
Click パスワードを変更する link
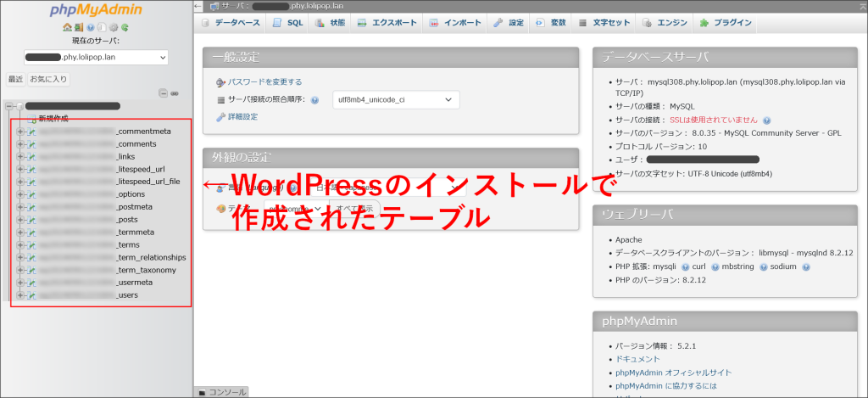click(265, 82)
